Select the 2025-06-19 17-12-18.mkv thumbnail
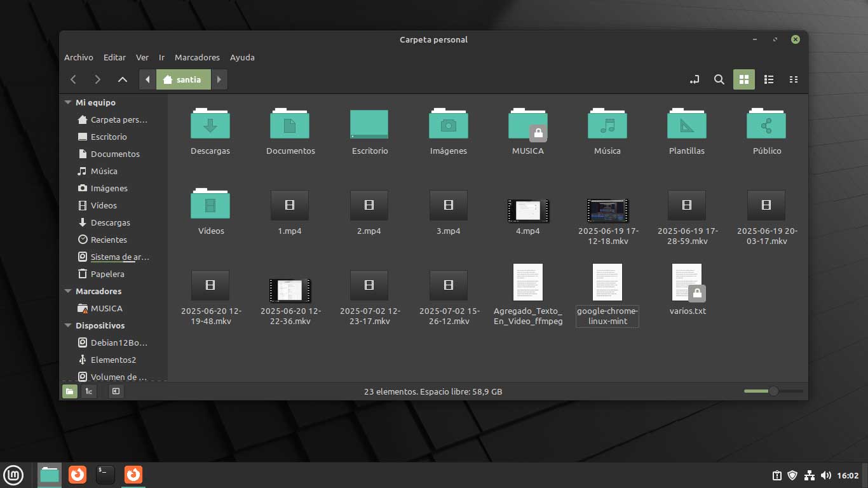This screenshot has width=868, height=488. [x=607, y=210]
